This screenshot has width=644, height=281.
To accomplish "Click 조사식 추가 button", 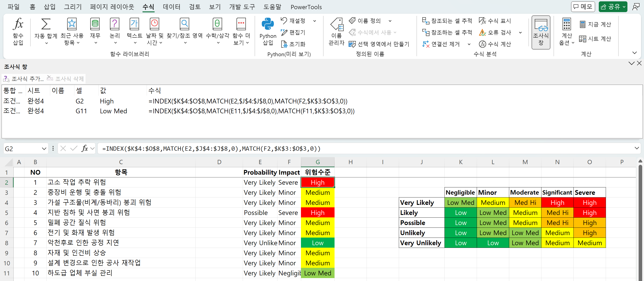I will [24, 79].
